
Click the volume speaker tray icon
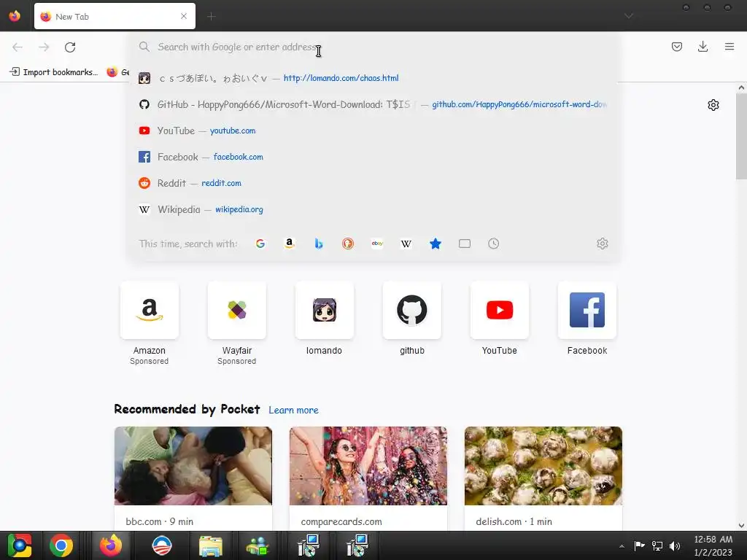coord(675,546)
